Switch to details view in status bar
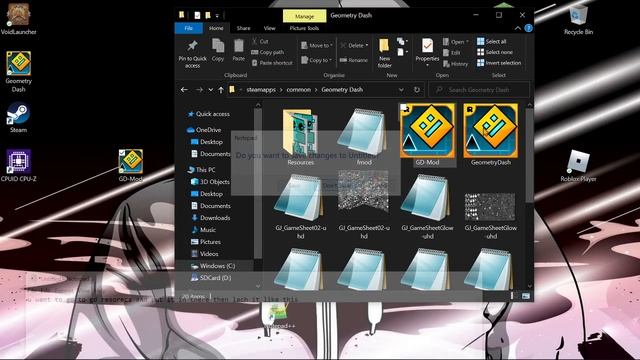The image size is (640, 360). pyautogui.click(x=512, y=296)
